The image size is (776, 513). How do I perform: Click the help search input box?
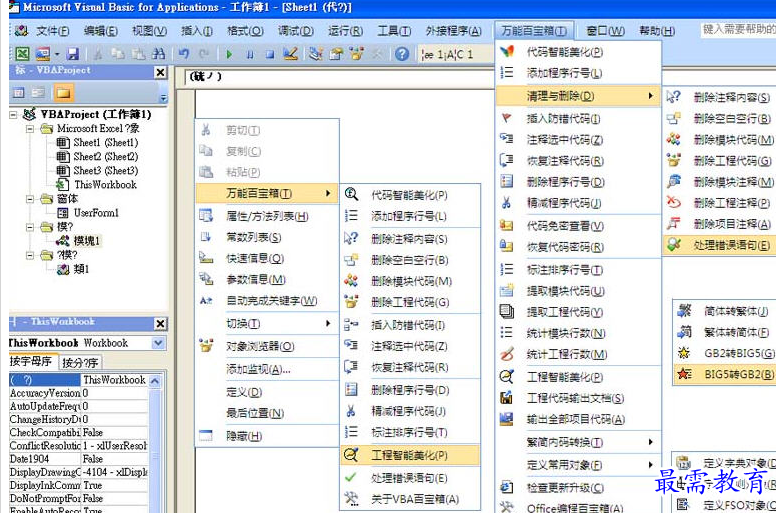point(738,29)
